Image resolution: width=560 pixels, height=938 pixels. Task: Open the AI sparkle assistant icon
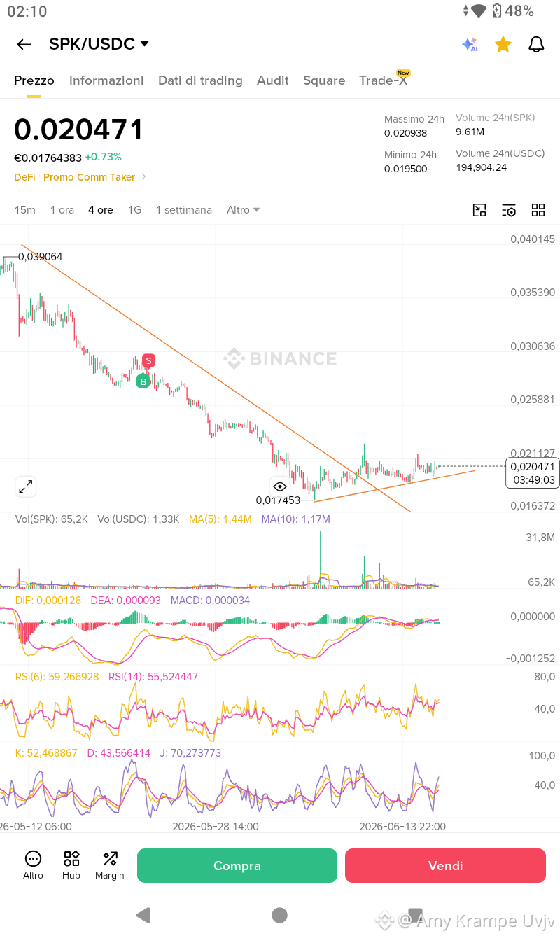tap(470, 44)
